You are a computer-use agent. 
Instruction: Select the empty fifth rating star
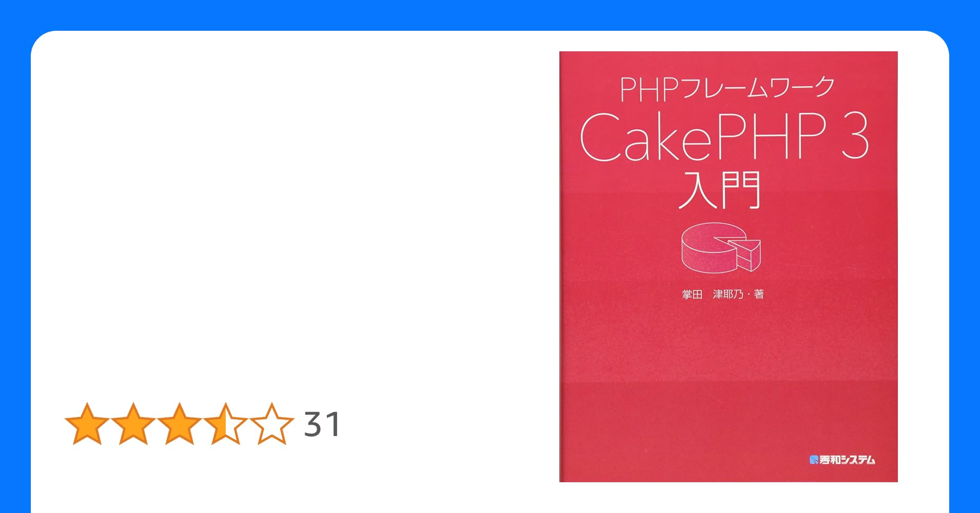click(272, 424)
